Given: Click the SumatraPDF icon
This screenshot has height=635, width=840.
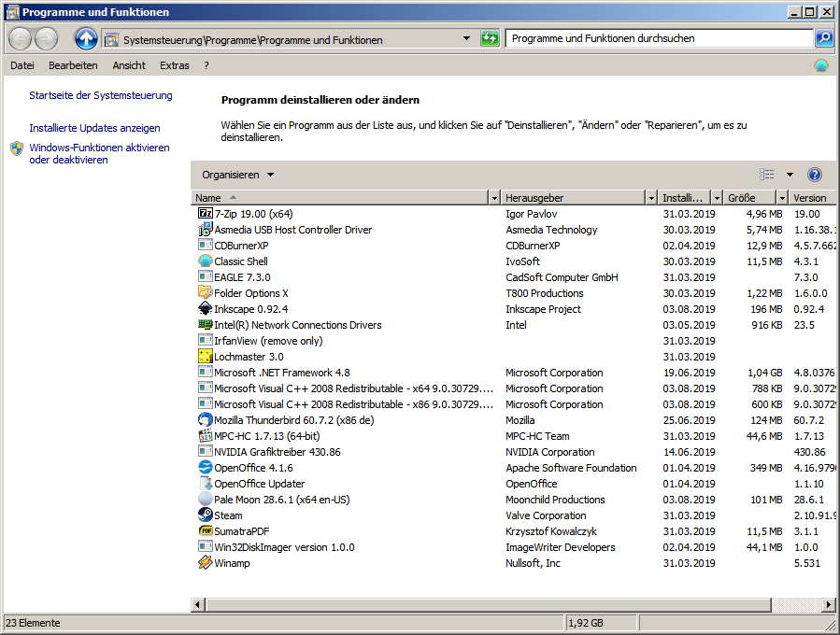Looking at the screenshot, I should pos(206,531).
